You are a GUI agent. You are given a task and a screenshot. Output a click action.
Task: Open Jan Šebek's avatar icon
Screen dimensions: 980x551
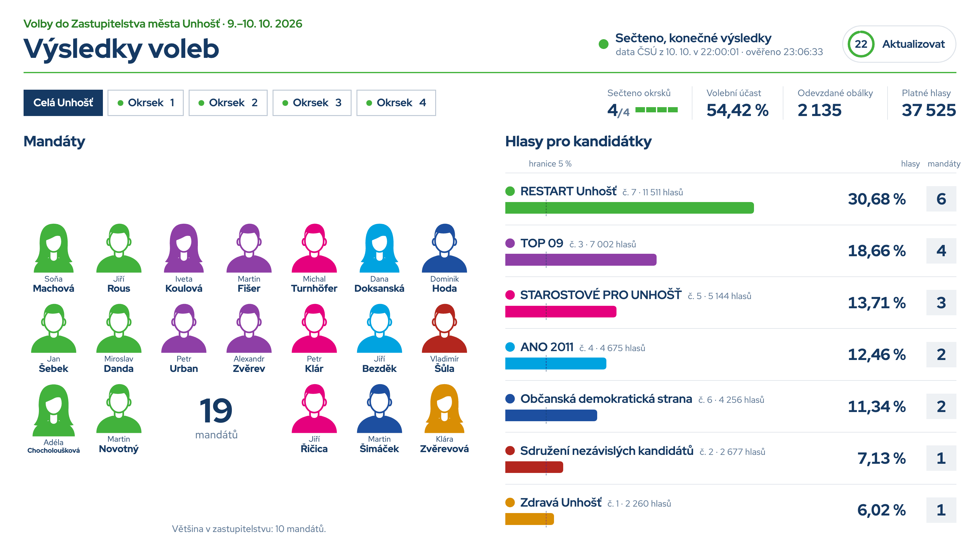coord(54,328)
